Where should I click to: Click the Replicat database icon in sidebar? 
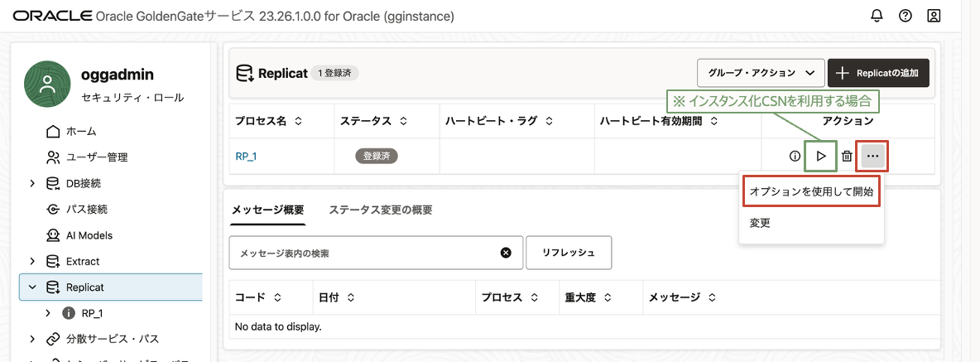coord(53,287)
